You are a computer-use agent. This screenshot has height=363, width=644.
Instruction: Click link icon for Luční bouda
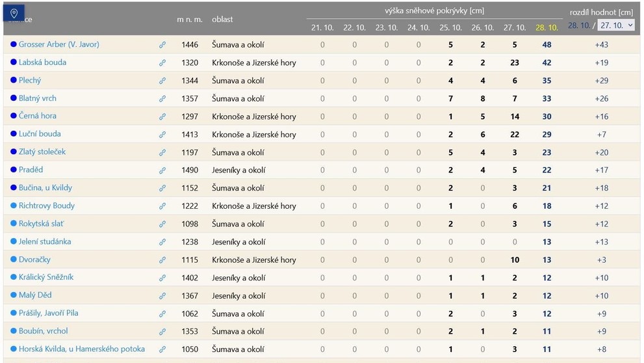point(162,135)
